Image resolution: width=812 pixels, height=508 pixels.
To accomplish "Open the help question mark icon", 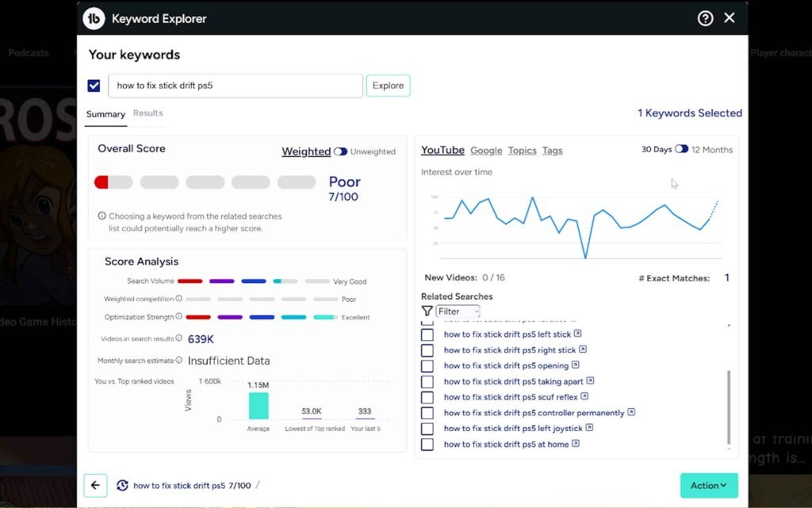I will point(705,18).
